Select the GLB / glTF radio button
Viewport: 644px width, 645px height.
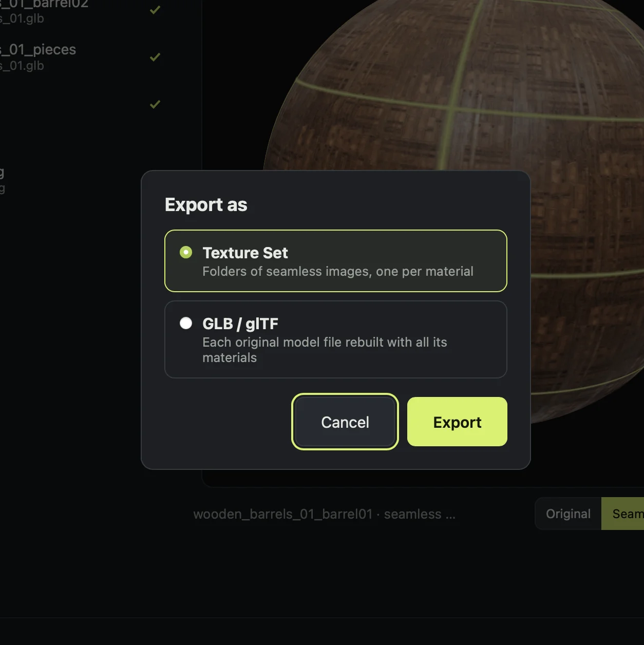(x=186, y=323)
